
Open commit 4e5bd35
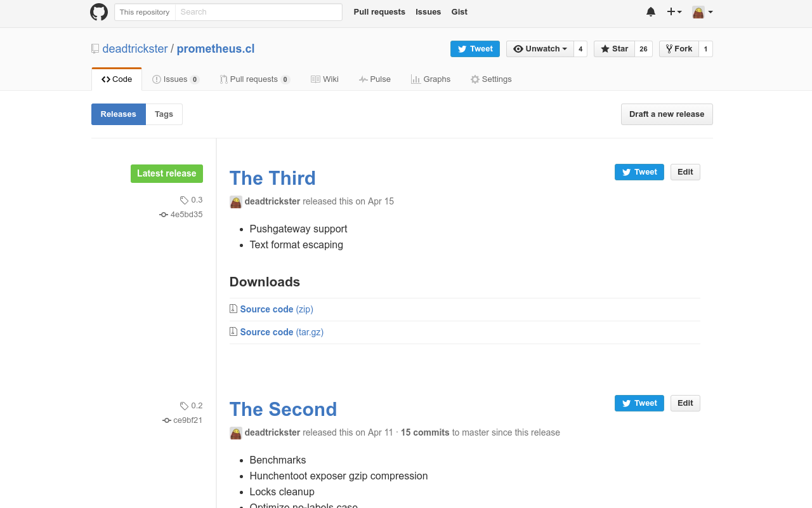pyautogui.click(x=181, y=215)
